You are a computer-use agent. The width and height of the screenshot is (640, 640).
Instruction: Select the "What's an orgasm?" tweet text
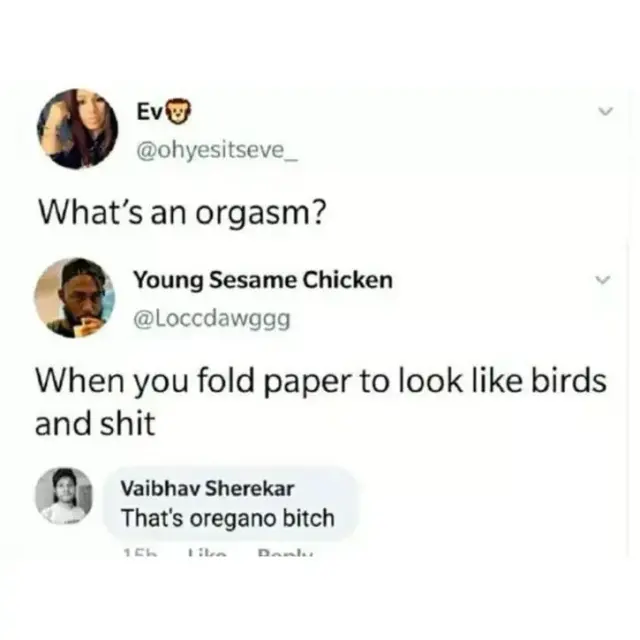[182, 214]
